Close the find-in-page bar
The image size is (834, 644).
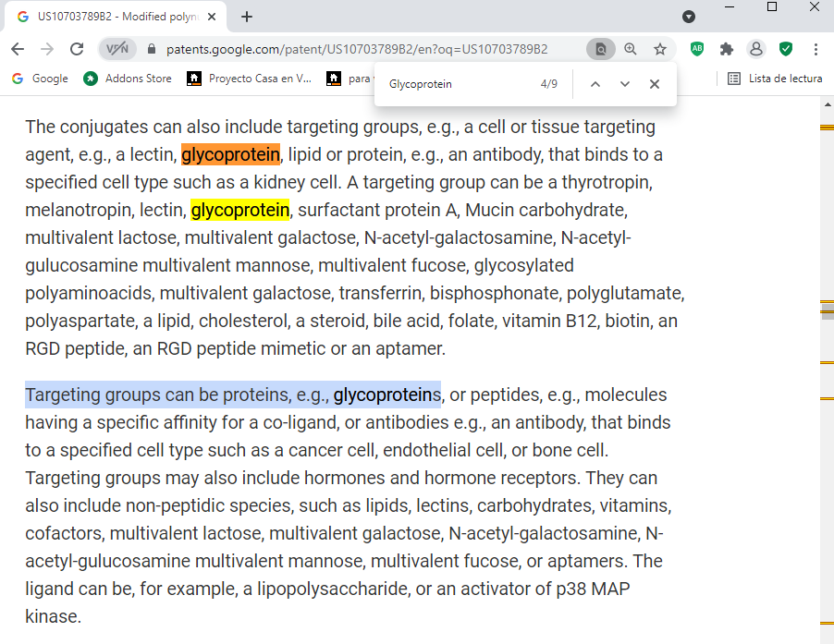[x=655, y=84]
